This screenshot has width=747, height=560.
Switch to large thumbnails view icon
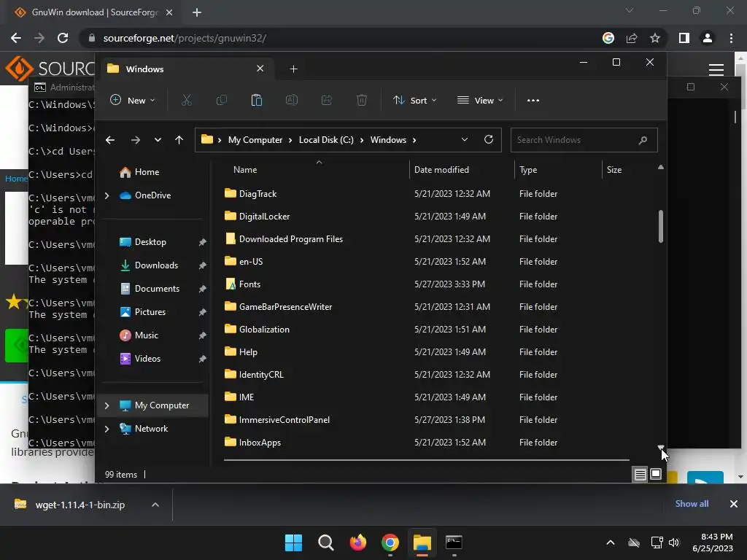point(656,474)
